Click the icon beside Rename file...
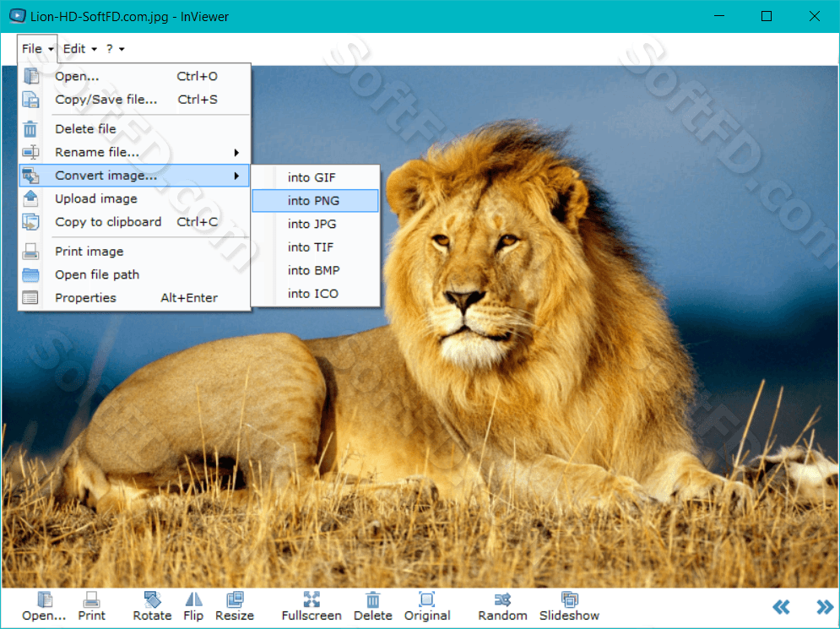This screenshot has width=840, height=629. click(30, 152)
